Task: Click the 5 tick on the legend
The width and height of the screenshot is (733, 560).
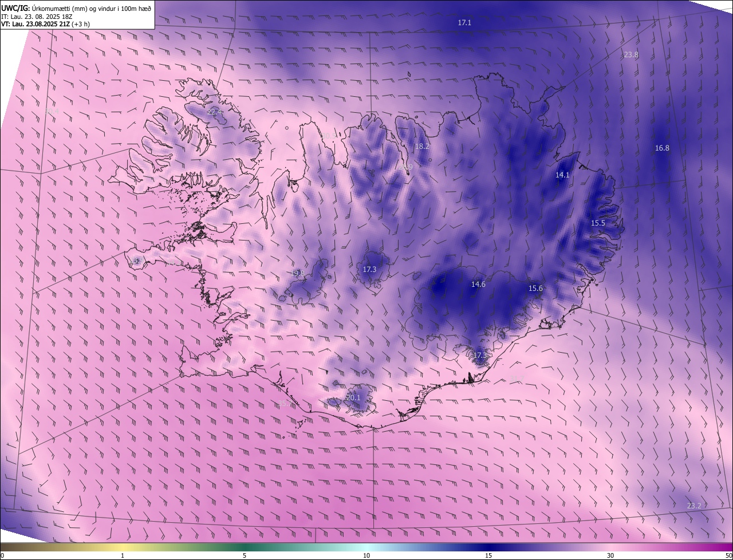Action: pyautogui.click(x=245, y=555)
